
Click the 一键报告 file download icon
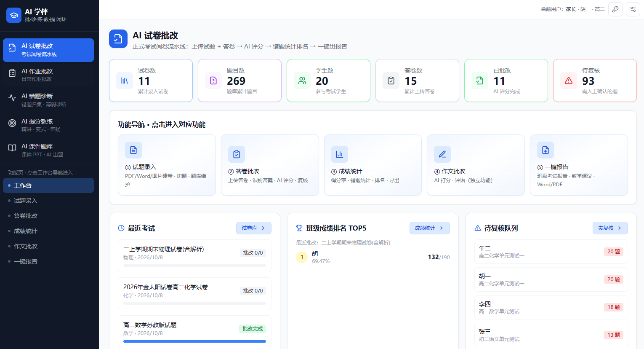pos(546,150)
